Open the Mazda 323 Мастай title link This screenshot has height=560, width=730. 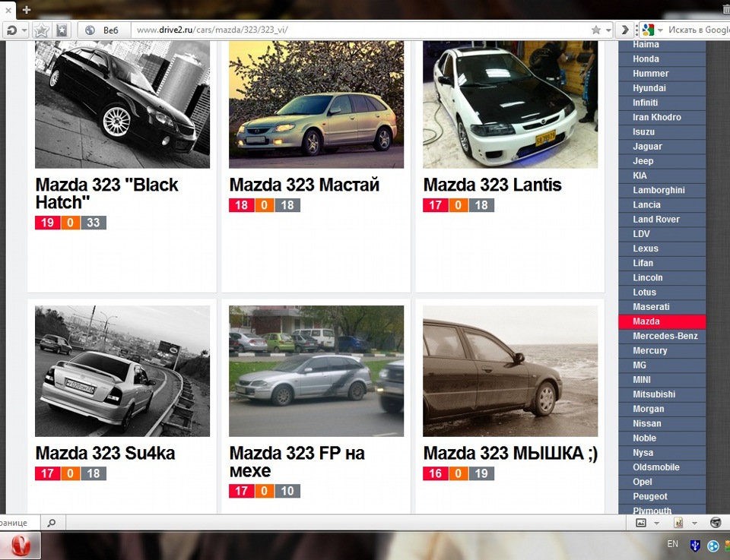coord(304,185)
